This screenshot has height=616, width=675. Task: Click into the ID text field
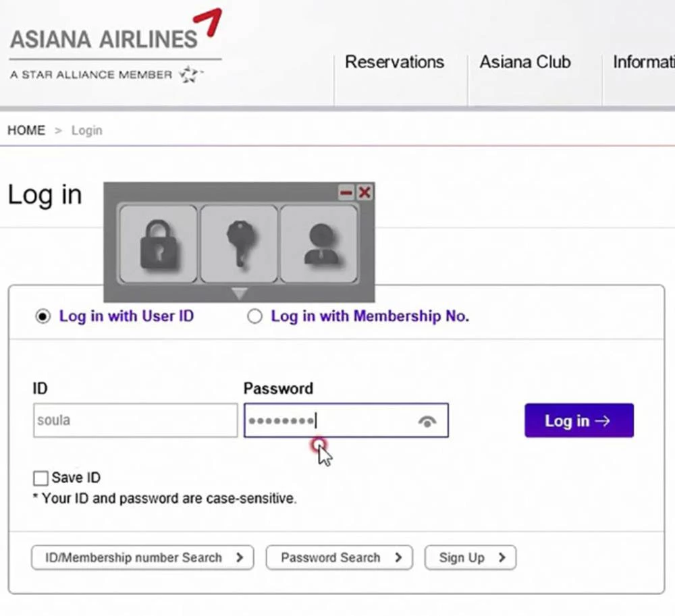[x=135, y=420]
